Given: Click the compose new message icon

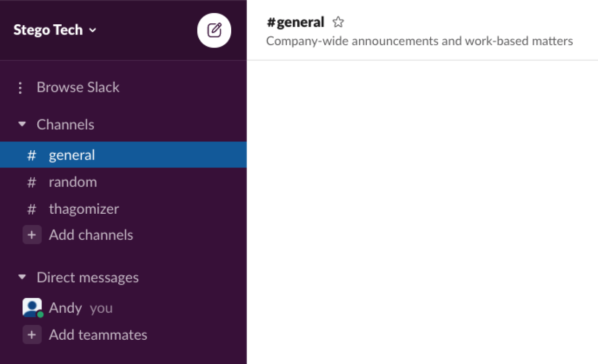Looking at the screenshot, I should (x=214, y=30).
